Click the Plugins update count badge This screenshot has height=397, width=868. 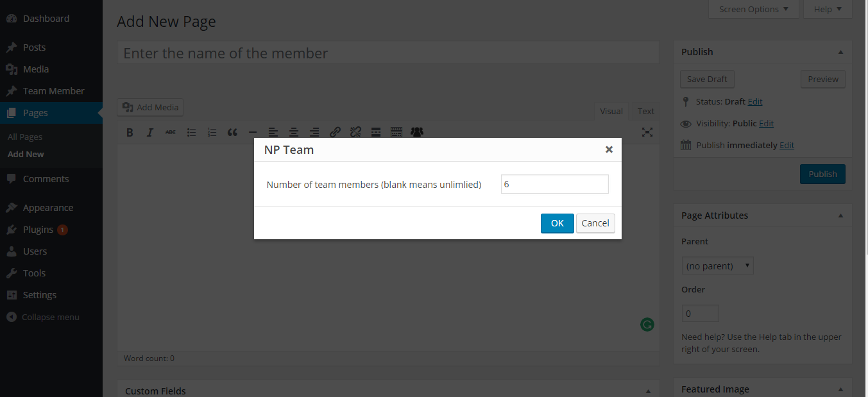(62, 230)
